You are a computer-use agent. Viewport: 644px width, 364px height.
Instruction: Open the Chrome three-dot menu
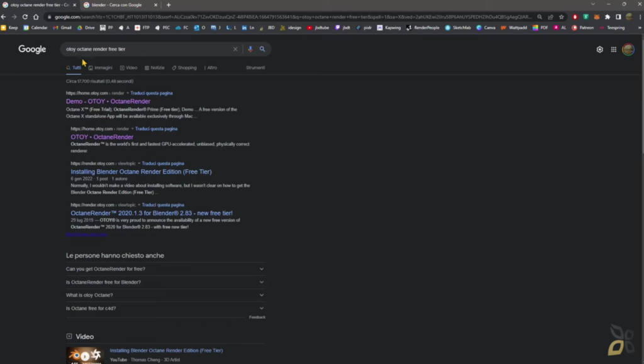[x=640, y=17]
